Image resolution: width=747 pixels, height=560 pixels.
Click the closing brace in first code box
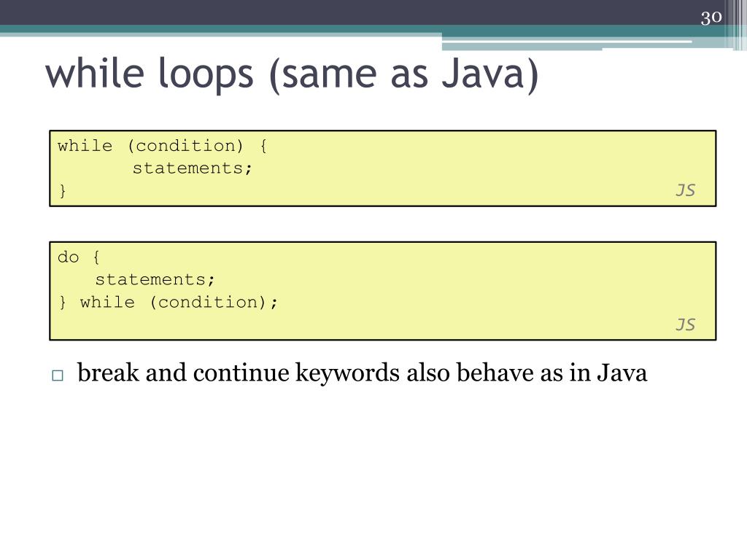[x=63, y=191]
